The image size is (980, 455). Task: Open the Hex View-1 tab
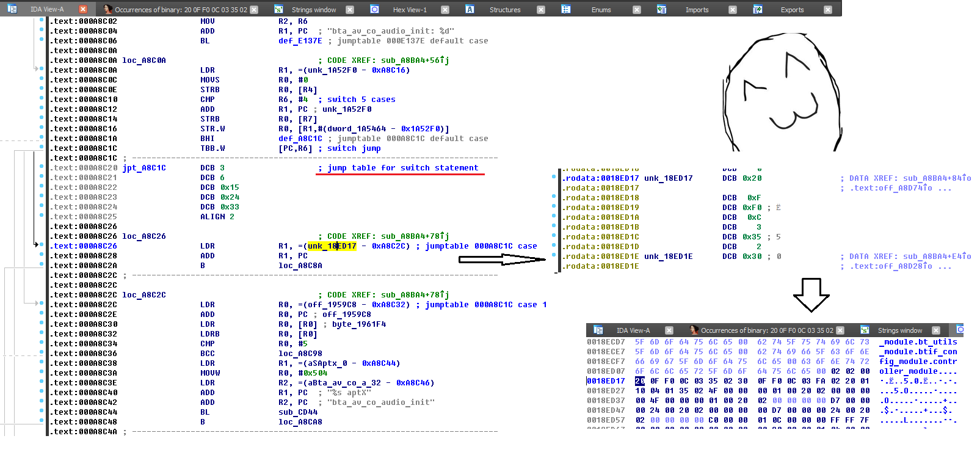click(x=410, y=10)
